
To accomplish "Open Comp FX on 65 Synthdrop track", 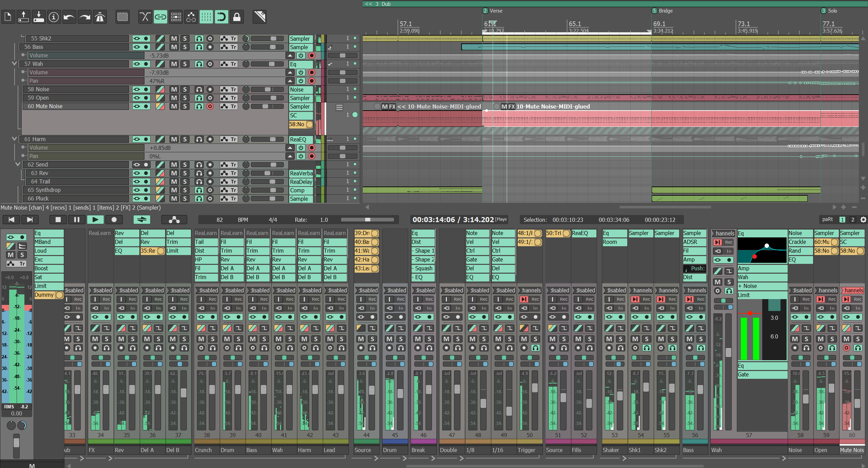I will point(301,190).
